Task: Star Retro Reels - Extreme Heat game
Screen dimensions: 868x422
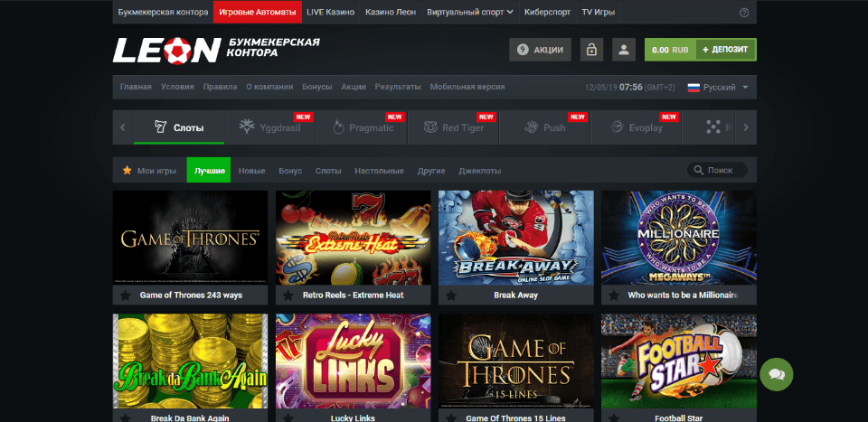Action: (x=288, y=295)
